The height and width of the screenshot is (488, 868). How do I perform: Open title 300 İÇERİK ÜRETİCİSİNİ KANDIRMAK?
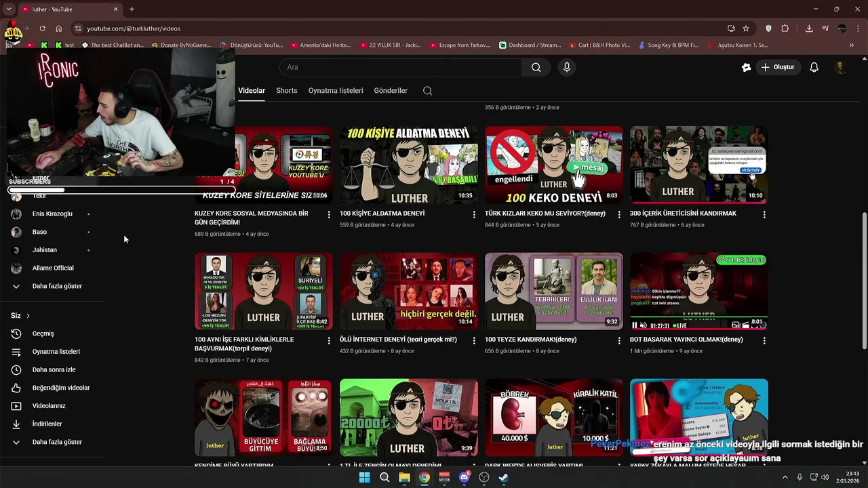(x=683, y=213)
